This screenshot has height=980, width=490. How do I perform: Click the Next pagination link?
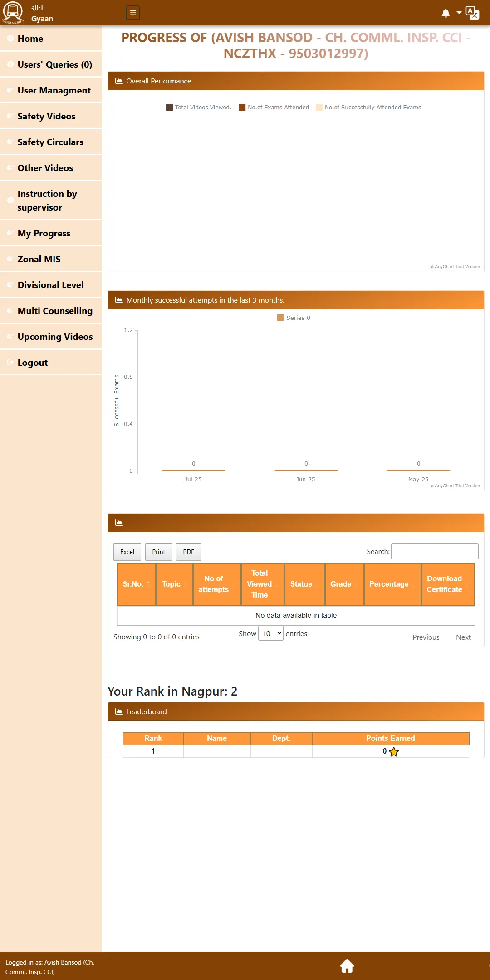point(463,637)
